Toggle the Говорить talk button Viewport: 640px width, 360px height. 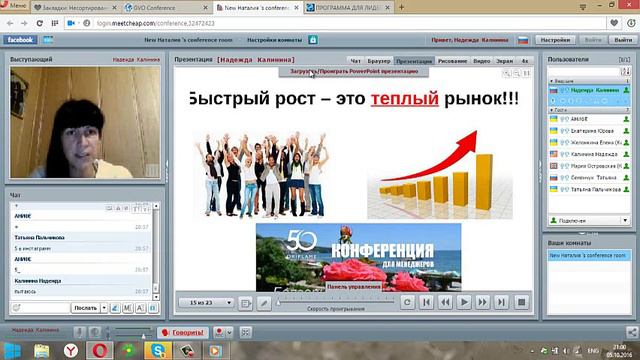183,332
